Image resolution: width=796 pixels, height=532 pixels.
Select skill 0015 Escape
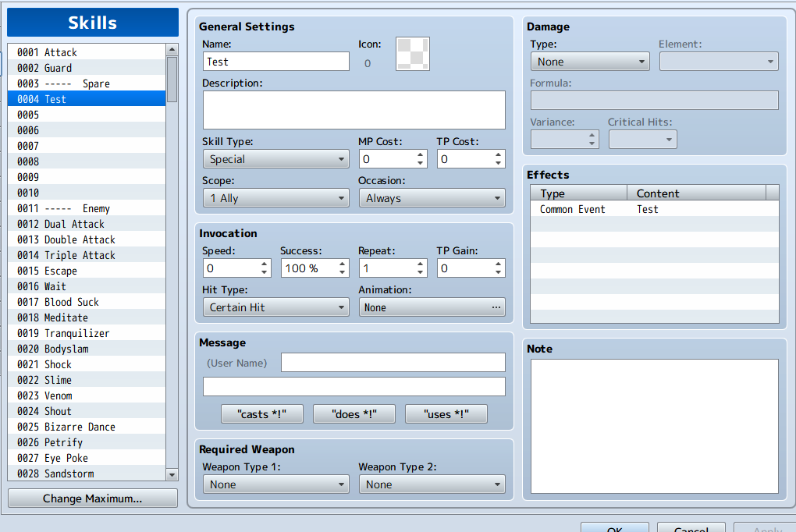click(87, 271)
